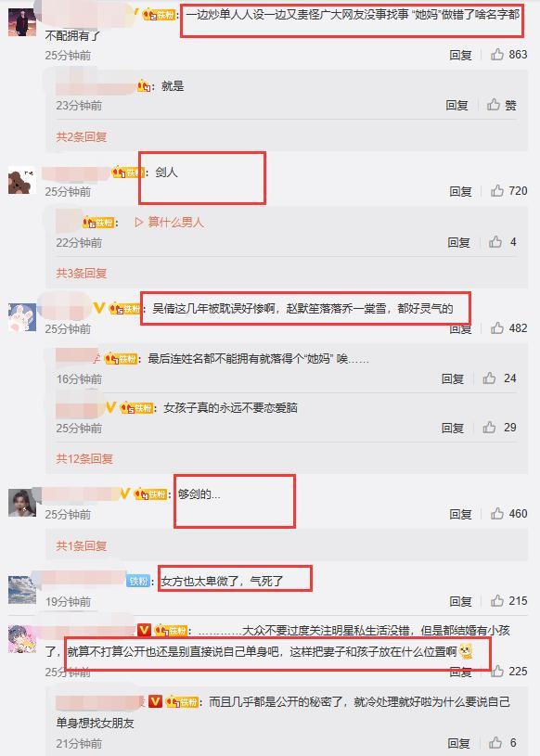Like the '算什么男人' reply
The image size is (540, 756).
tap(495, 241)
